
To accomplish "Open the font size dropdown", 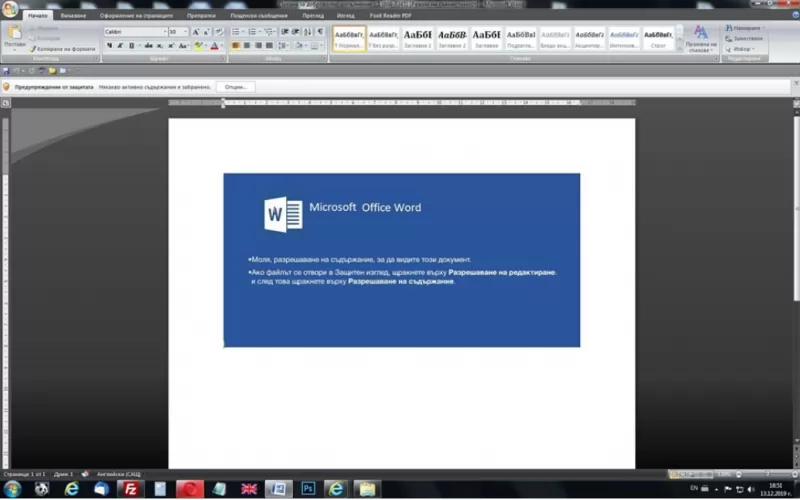I will pos(185,32).
